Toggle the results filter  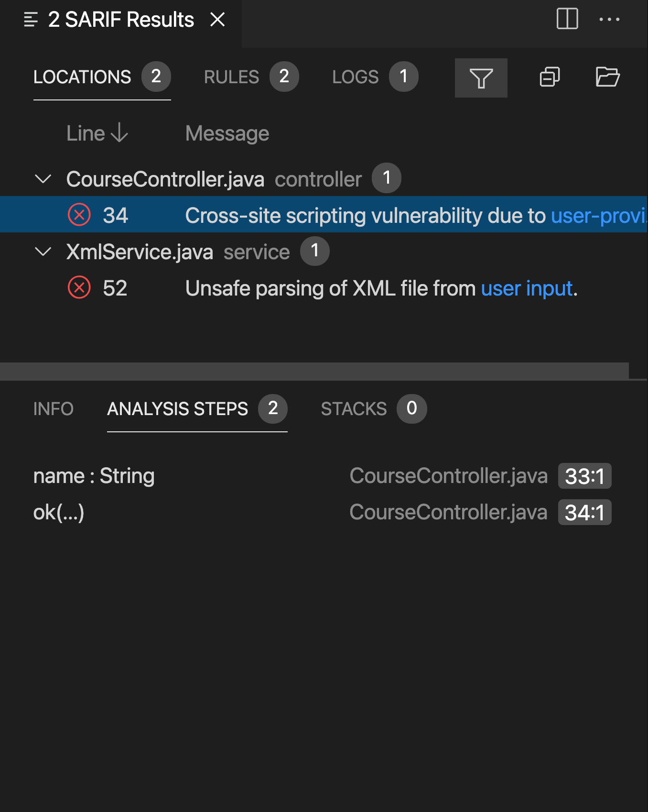(x=481, y=77)
